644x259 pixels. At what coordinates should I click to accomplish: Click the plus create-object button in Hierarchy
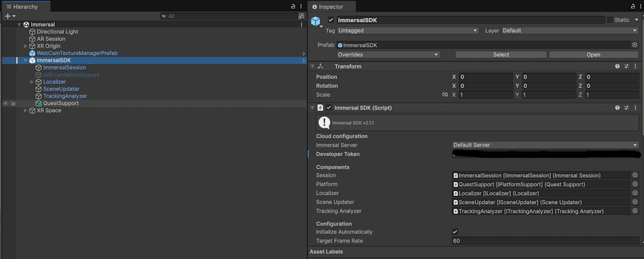pos(9,16)
